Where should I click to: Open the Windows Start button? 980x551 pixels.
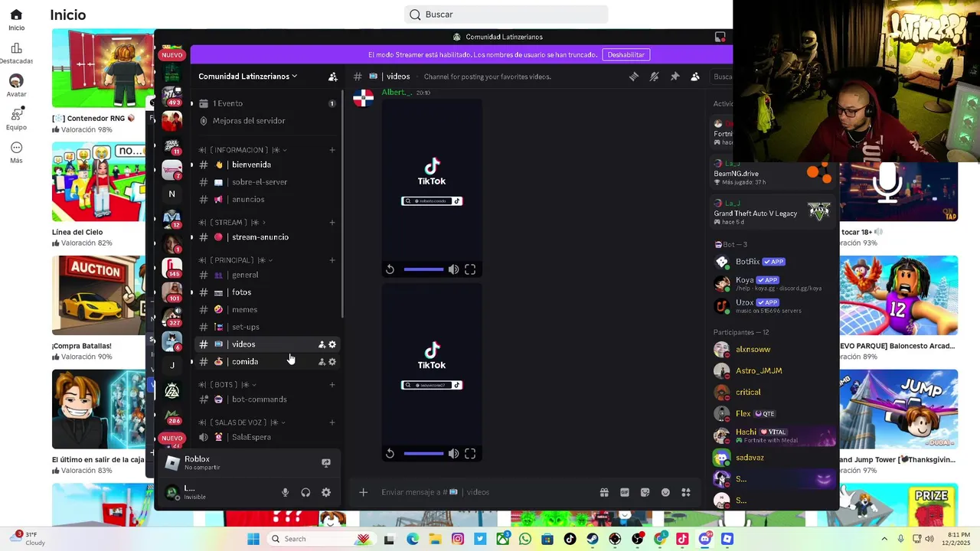tap(253, 539)
